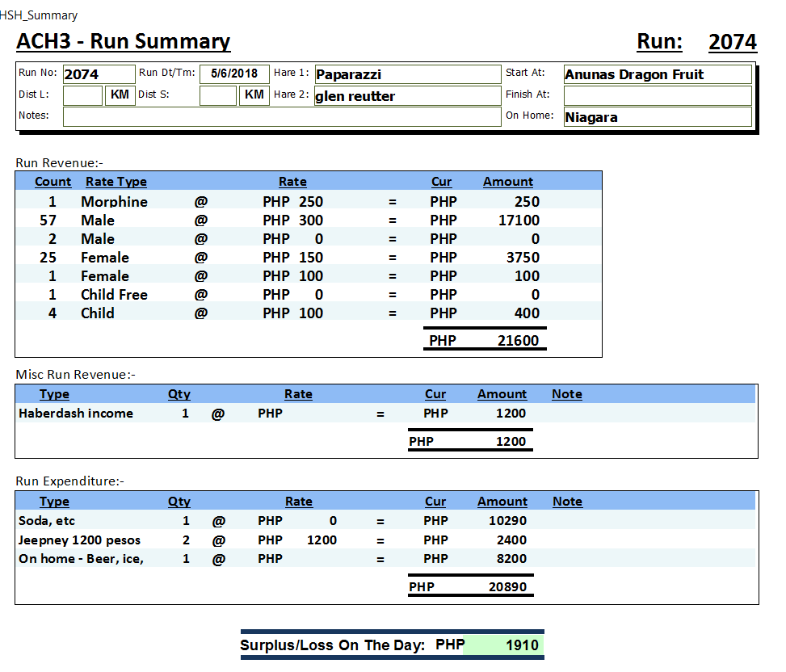Click the empty Finish At field
Viewport: 786px width, 672px height.
pos(657,95)
